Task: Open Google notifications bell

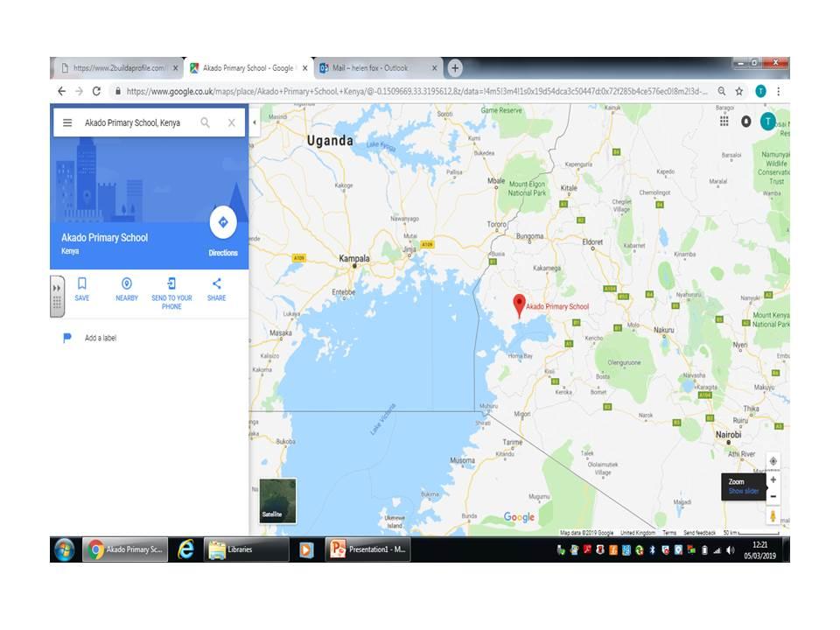Action: pyautogui.click(x=745, y=122)
